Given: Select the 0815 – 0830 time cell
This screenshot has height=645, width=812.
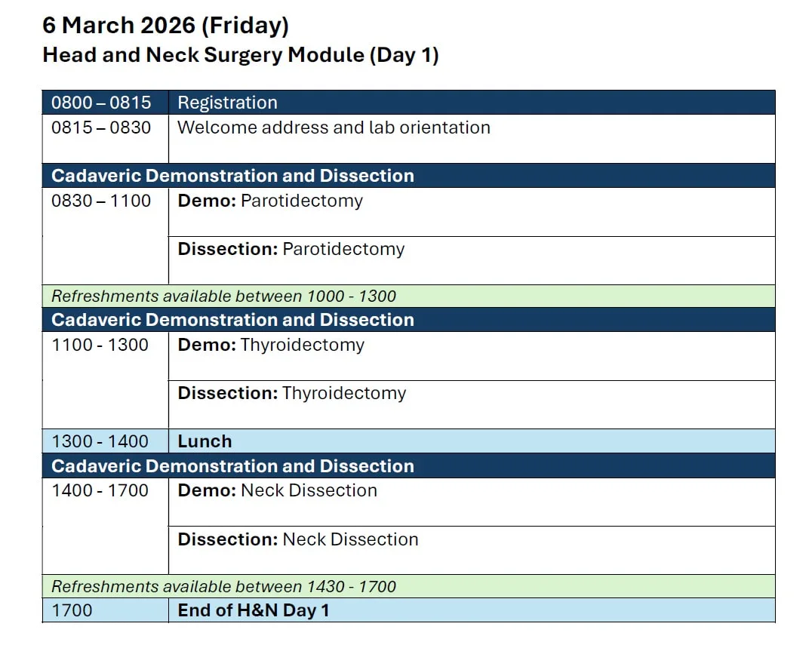Looking at the screenshot, I should tap(105, 139).
